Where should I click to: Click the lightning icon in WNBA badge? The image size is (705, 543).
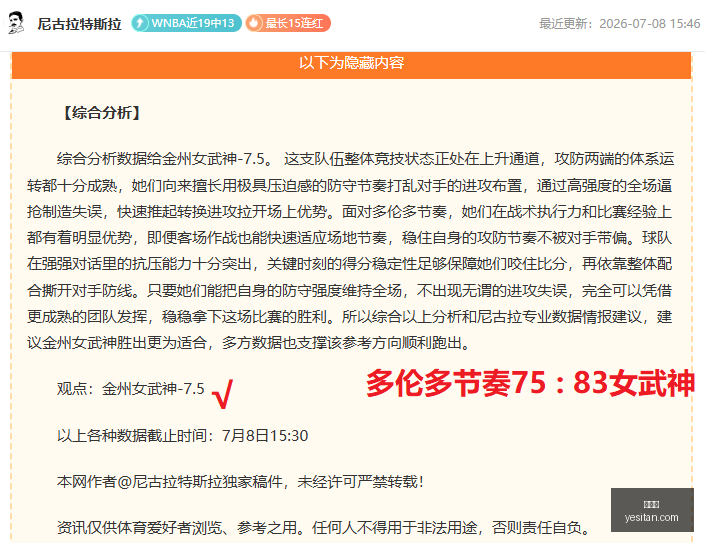(140, 23)
